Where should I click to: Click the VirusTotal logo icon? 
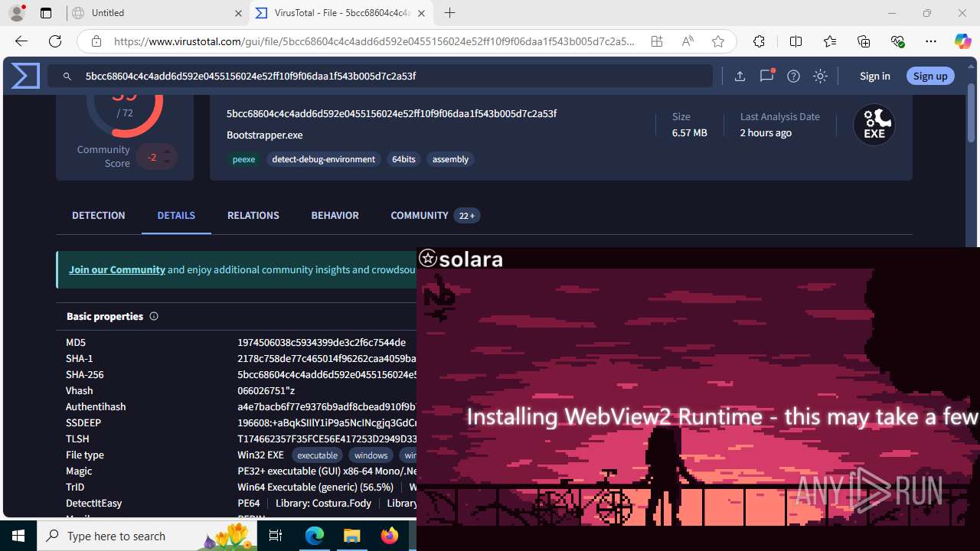click(25, 76)
